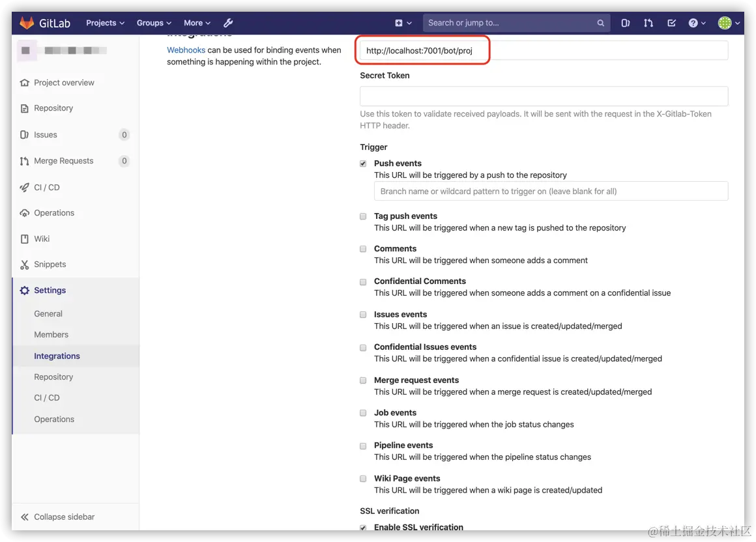Uncheck the Push events checkbox
Viewport: 756px width, 542px height.
[x=363, y=164]
